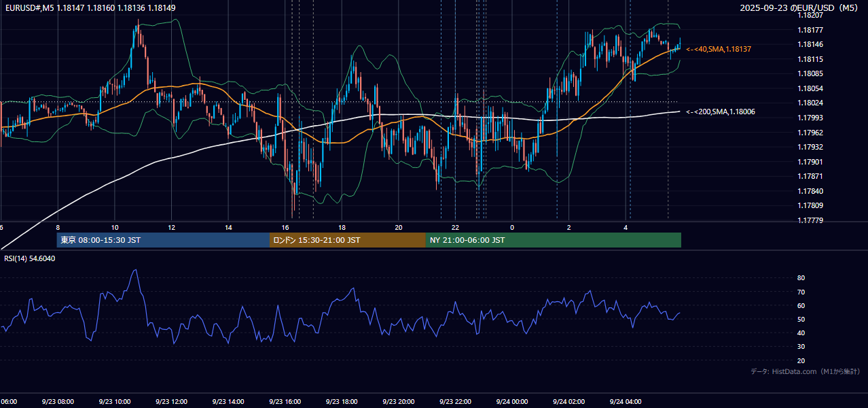Screen dimensions: 868x408
Task: Click the 1.18024 price axis value
Action: 811,103
